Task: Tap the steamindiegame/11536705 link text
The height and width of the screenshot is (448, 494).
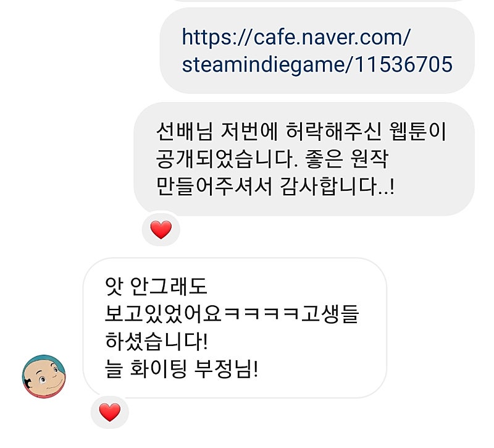Action: tap(317, 65)
